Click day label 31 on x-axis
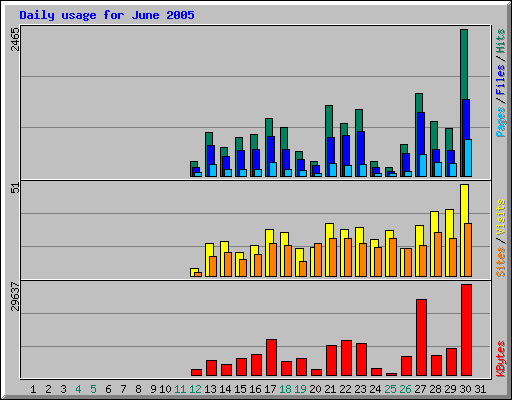Image resolution: width=512 pixels, height=400 pixels. coord(480,389)
